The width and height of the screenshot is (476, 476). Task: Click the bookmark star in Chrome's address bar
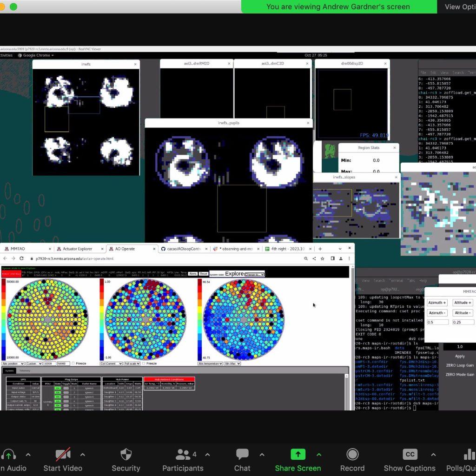[x=322, y=258]
